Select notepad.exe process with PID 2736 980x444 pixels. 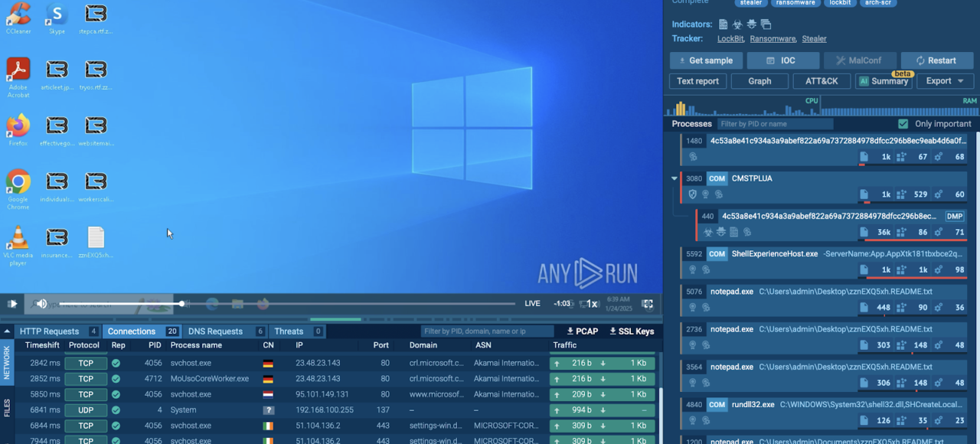825,338
